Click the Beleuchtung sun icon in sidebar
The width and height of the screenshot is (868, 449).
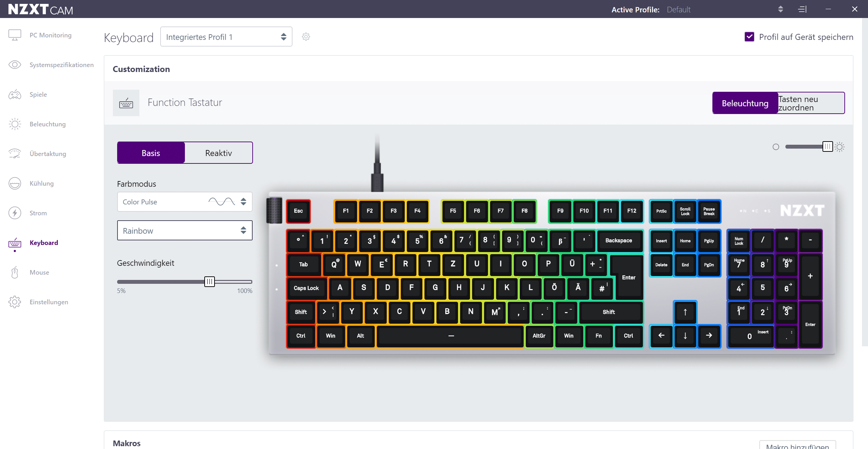(15, 124)
